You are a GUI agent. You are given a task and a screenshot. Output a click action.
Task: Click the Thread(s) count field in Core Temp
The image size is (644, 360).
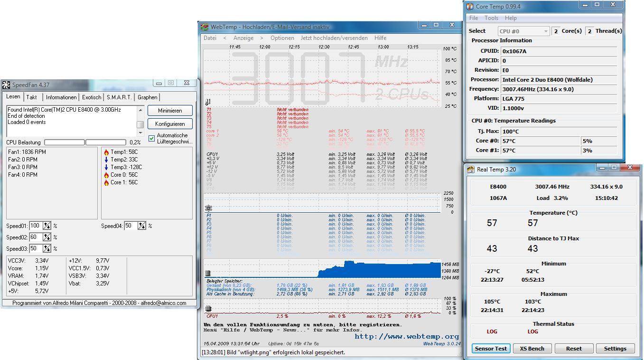click(x=589, y=31)
